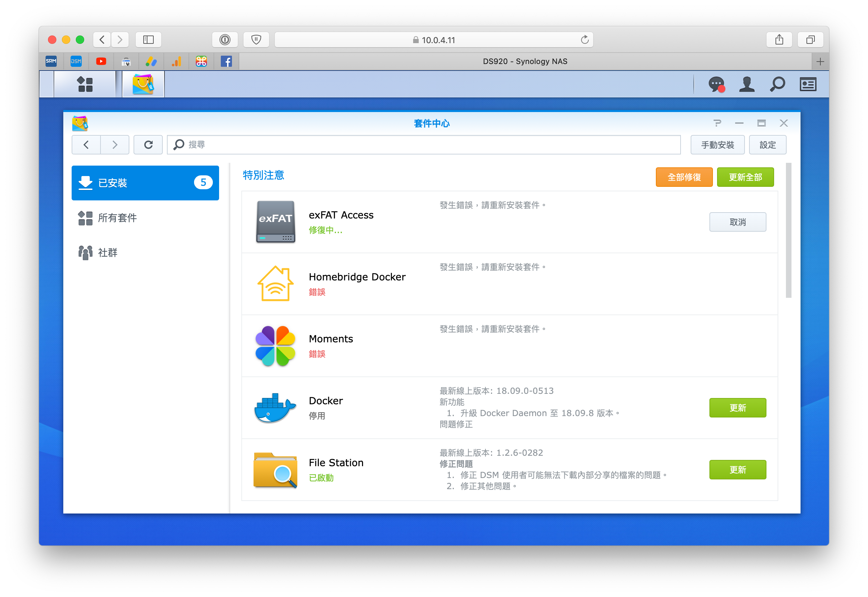Click Safari share button
The image size is (868, 597).
tap(779, 40)
